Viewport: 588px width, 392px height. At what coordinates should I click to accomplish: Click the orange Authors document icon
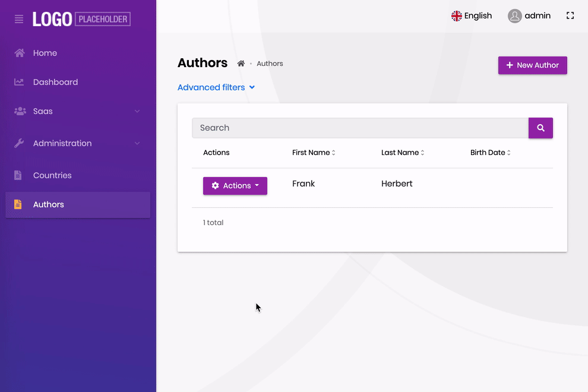18,204
